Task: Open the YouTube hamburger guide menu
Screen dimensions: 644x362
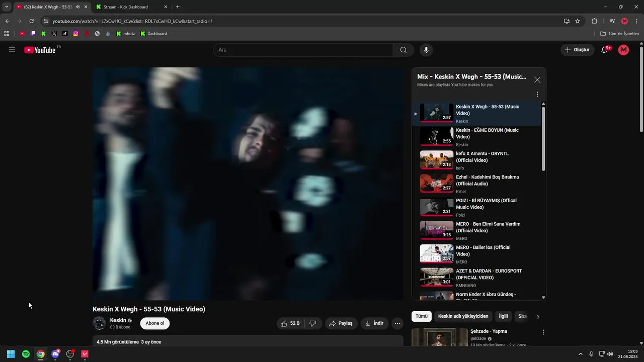Action: tap(12, 50)
